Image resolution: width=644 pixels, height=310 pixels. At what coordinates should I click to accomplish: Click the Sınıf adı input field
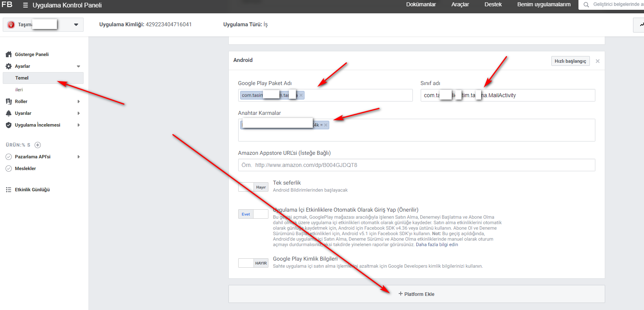coord(508,95)
